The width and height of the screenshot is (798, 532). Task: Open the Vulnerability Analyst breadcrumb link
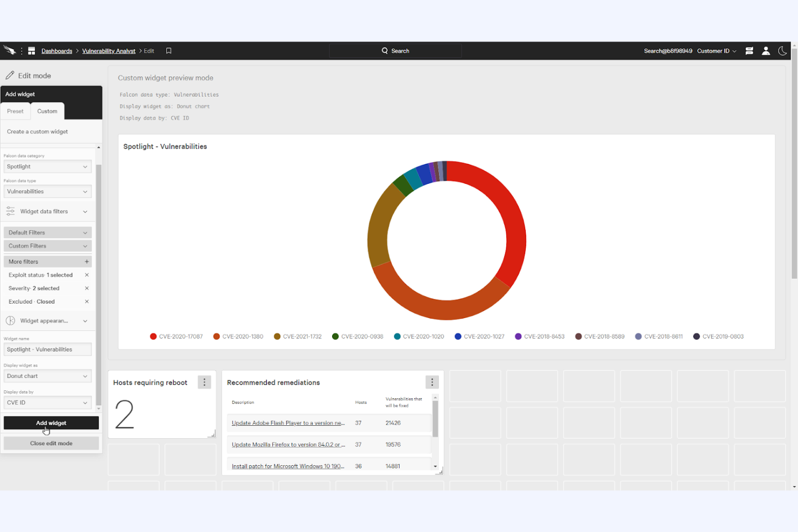(x=108, y=50)
